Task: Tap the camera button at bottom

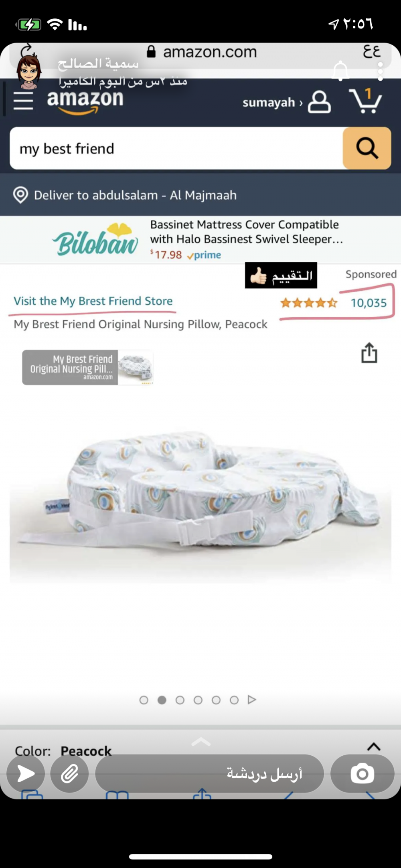Action: (x=363, y=773)
